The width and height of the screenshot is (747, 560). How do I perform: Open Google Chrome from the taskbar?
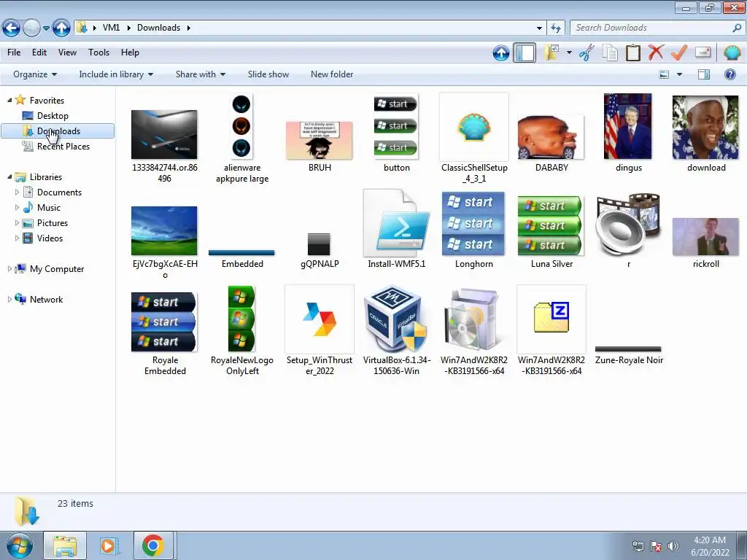pos(153,545)
